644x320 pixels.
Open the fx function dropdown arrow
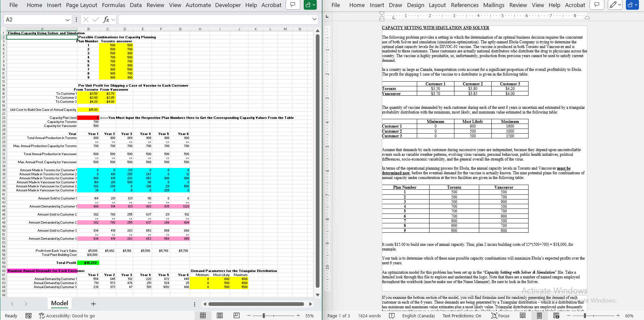coord(113,19)
